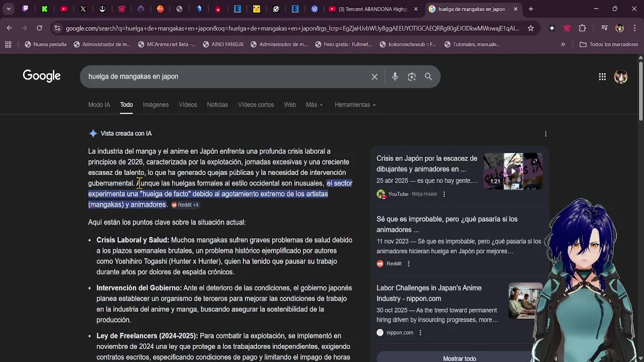Open the 'Sé que es improbable' Reddit result
Viewport: 644px width, 362px height.
[x=447, y=224]
